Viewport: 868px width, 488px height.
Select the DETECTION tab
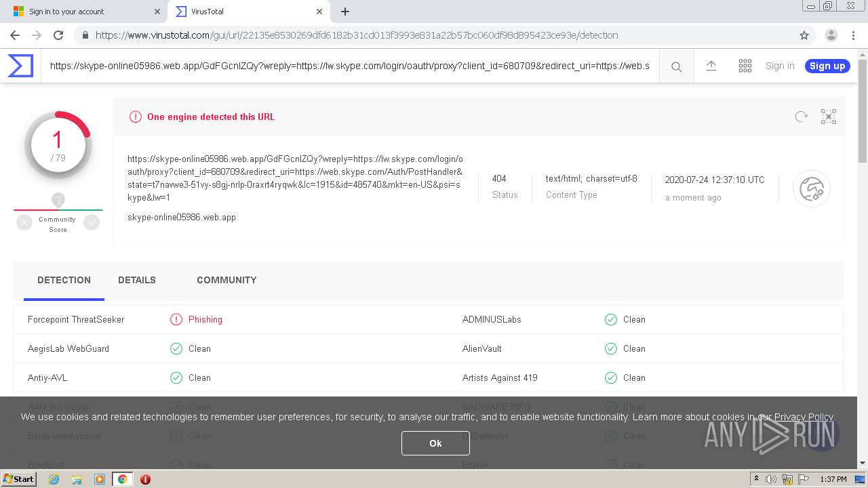pyautogui.click(x=64, y=280)
